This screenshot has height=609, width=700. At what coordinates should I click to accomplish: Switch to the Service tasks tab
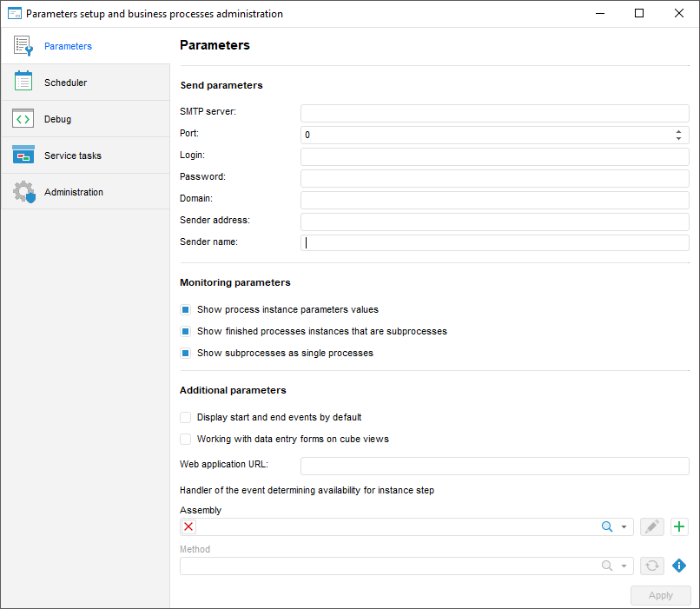73,156
